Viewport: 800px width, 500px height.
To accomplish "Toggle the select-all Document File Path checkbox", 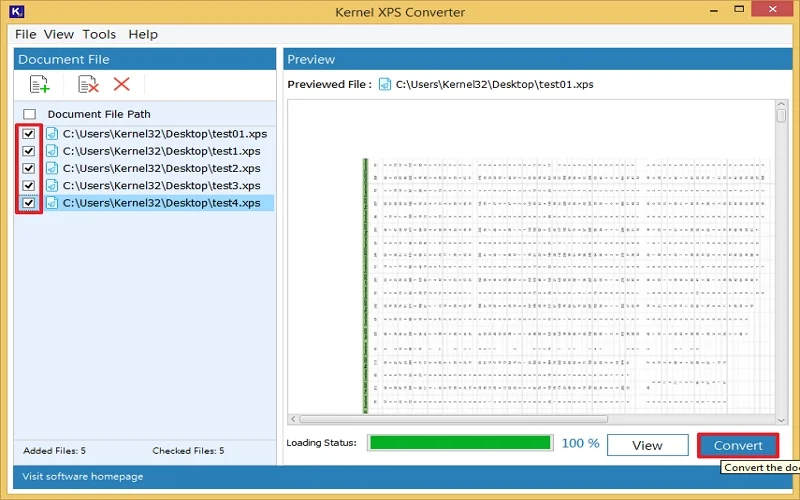I will point(29,114).
